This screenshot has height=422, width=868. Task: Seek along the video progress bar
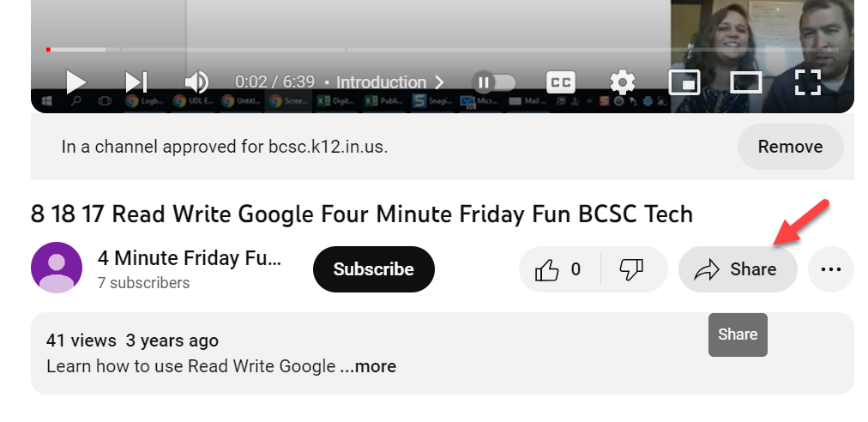point(443,50)
